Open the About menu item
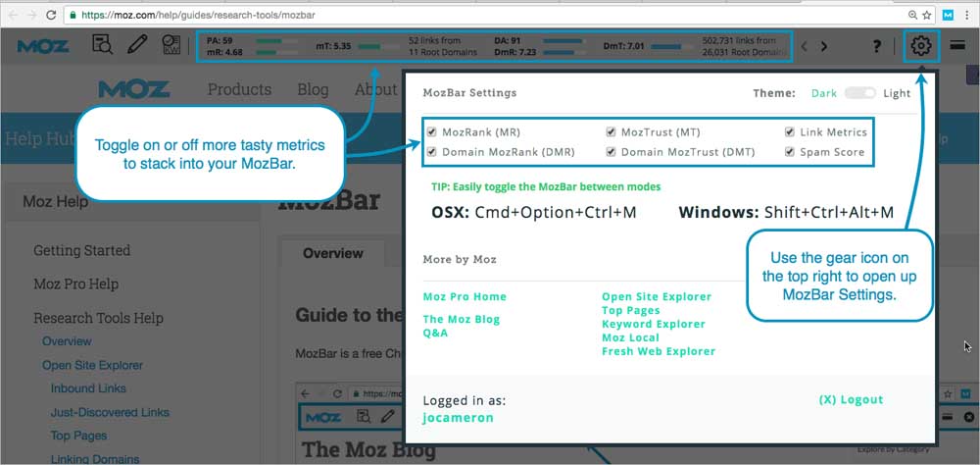Viewport: 980px width, 465px height. pyautogui.click(x=376, y=89)
